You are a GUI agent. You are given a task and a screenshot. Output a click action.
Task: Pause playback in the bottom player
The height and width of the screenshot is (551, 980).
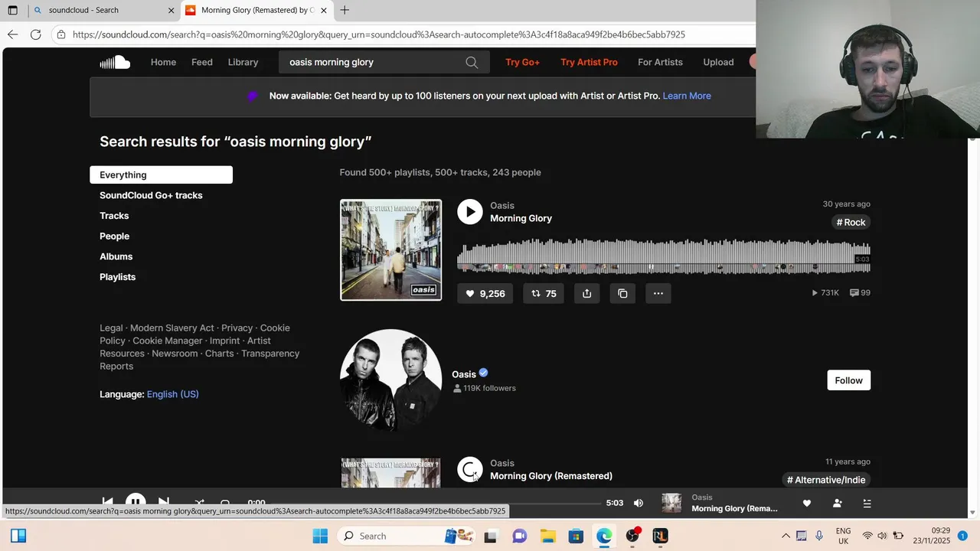coord(136,502)
